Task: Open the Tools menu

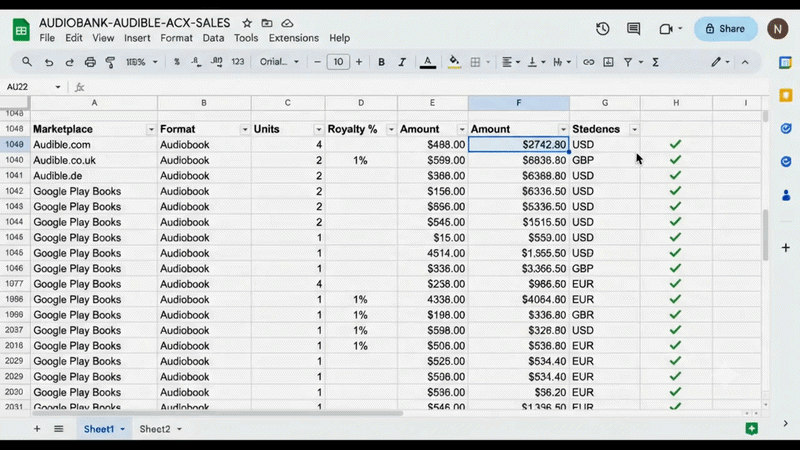Action: [x=246, y=38]
